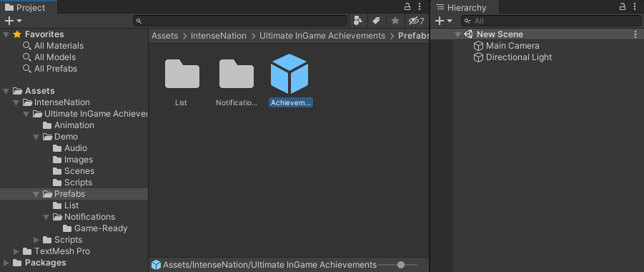This screenshot has width=644, height=272.
Task: Select the Animation folder in tree
Action: point(74,125)
